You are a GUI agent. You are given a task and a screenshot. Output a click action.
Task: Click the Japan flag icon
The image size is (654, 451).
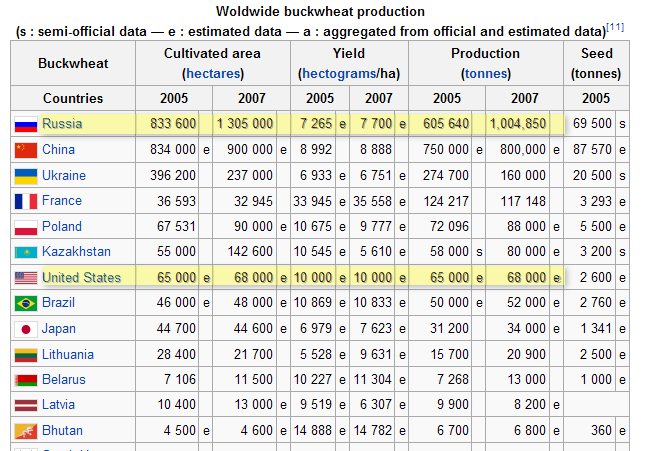pyautogui.click(x=25, y=329)
